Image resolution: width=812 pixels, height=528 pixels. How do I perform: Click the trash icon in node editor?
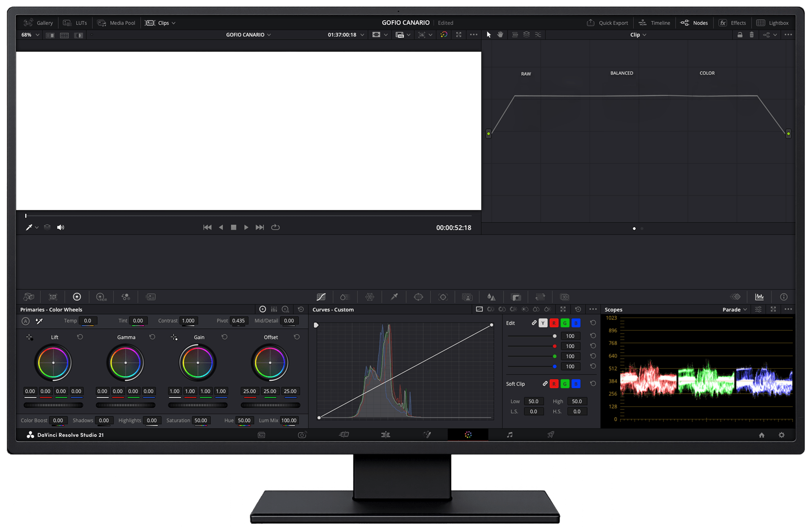coord(752,35)
